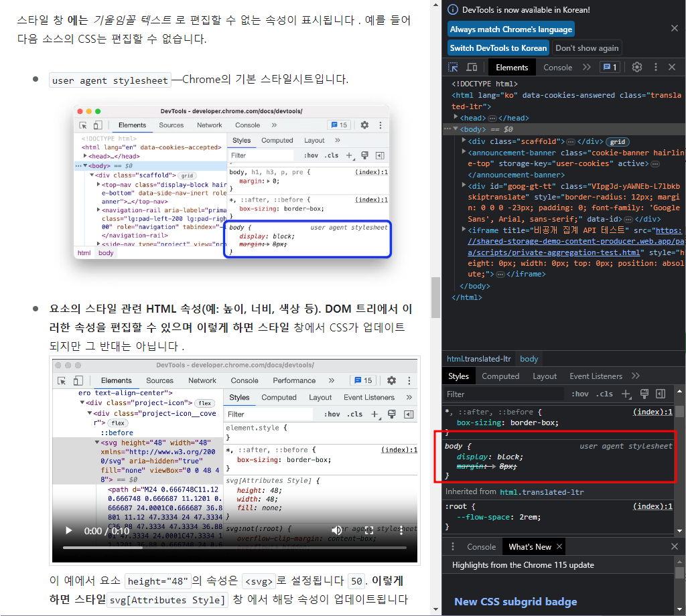Close the bottom drawer

tap(674, 546)
